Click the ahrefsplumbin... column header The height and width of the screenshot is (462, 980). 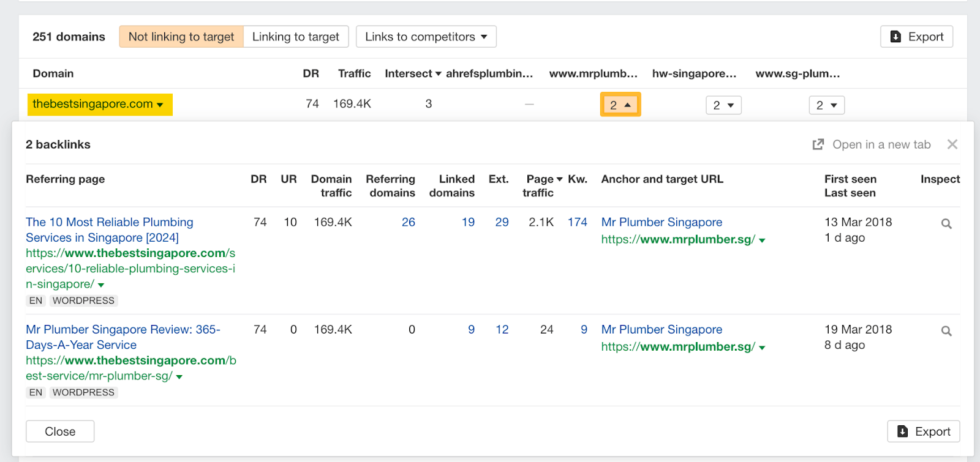coord(489,73)
